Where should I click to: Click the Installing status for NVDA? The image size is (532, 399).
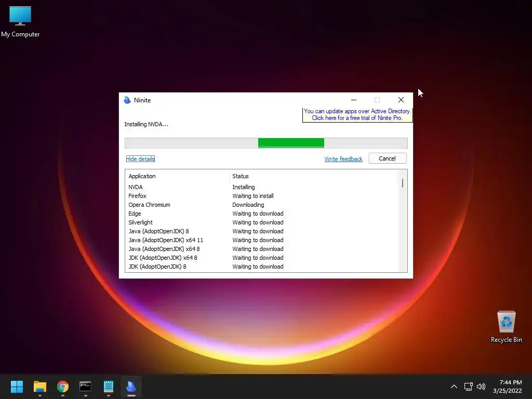(x=243, y=187)
